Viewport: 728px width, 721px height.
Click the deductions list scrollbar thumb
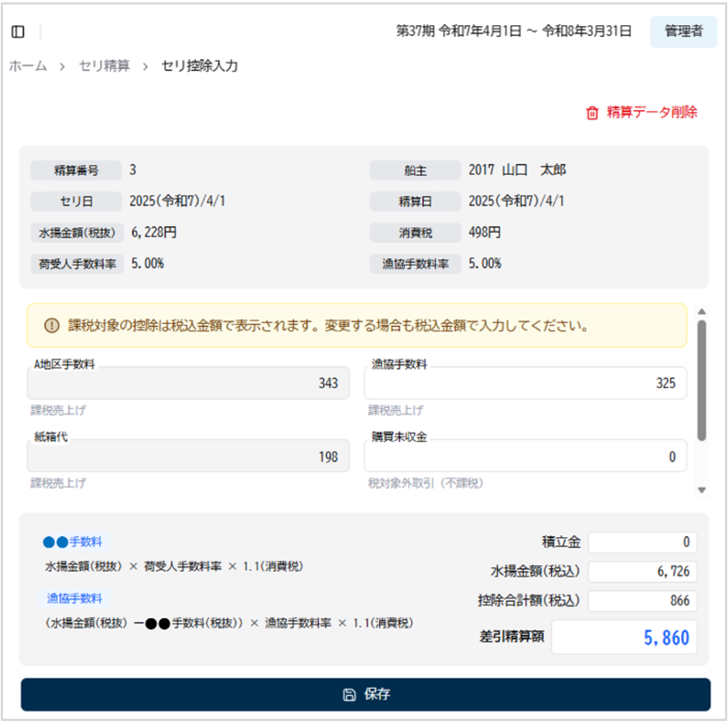[701, 380]
